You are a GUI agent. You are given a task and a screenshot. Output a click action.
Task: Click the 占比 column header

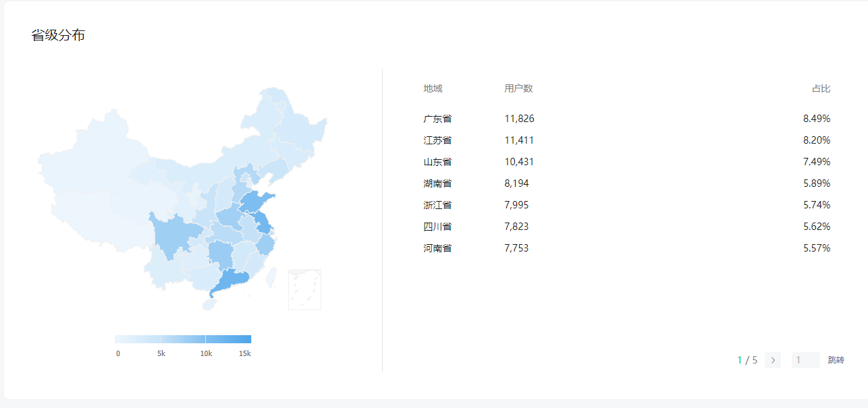pyautogui.click(x=821, y=88)
